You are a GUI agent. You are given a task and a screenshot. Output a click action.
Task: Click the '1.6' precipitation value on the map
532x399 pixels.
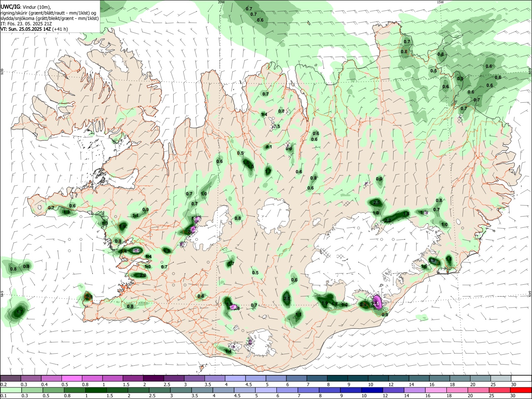pos(424,266)
